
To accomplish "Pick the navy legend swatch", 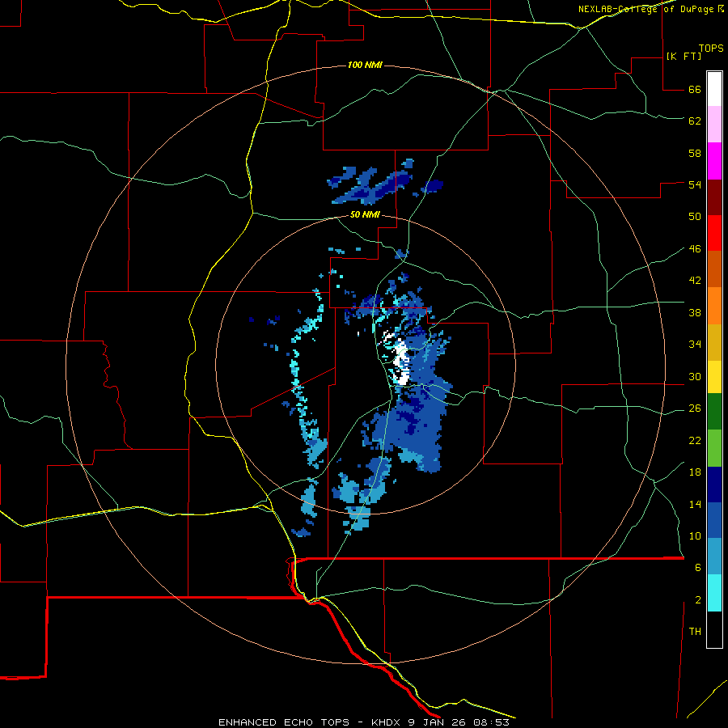I will click(x=714, y=485).
